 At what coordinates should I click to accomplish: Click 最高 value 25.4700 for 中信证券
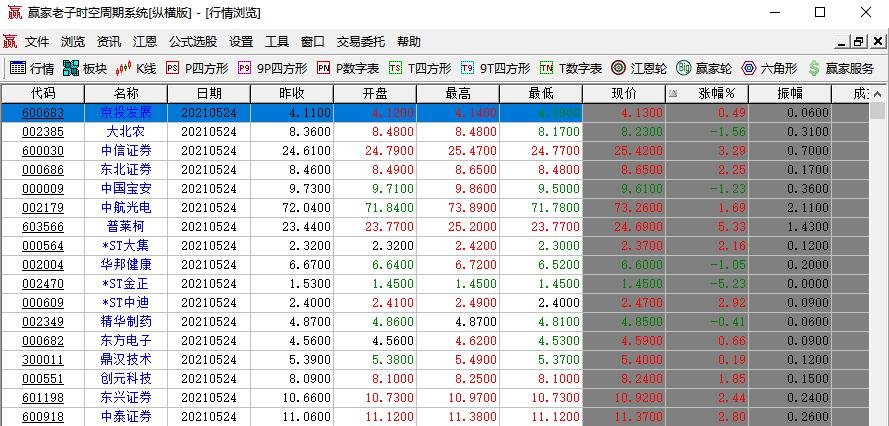(x=472, y=151)
